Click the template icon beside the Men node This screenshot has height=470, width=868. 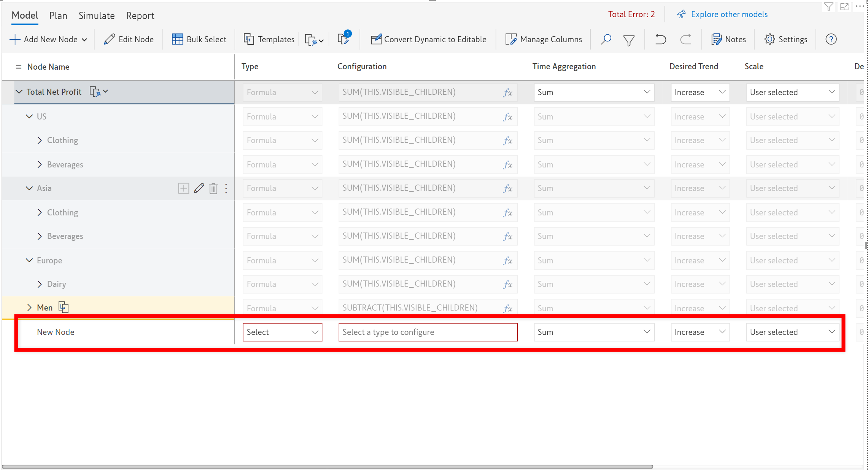(64, 307)
